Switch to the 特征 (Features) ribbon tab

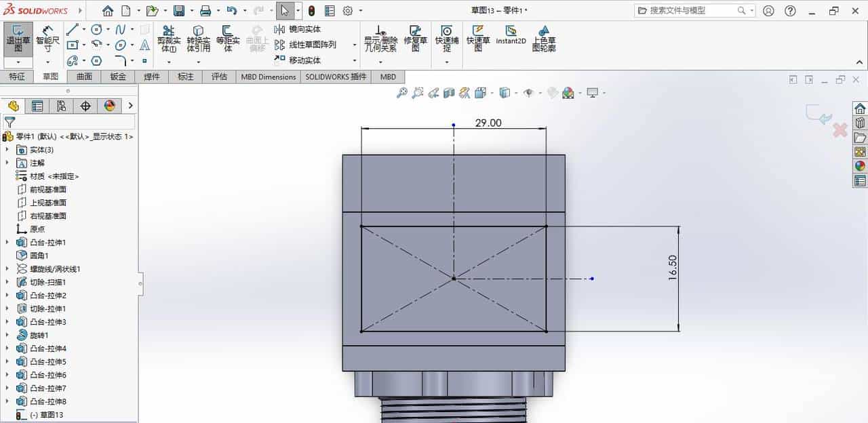pos(18,77)
